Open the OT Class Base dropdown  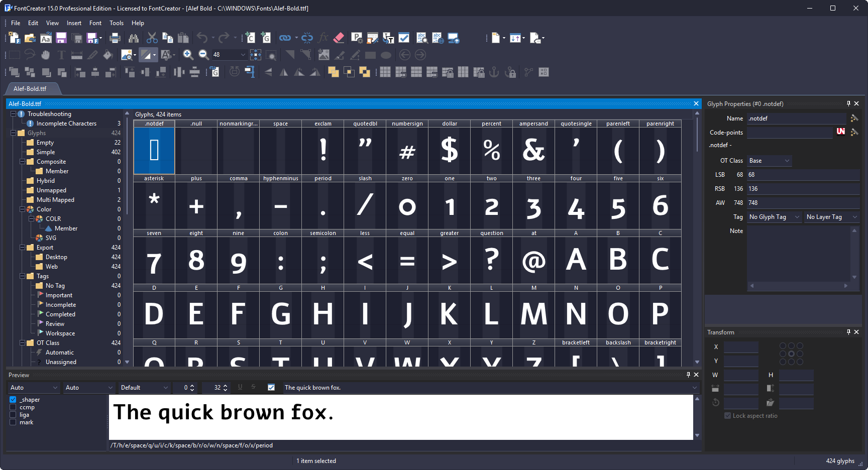769,161
